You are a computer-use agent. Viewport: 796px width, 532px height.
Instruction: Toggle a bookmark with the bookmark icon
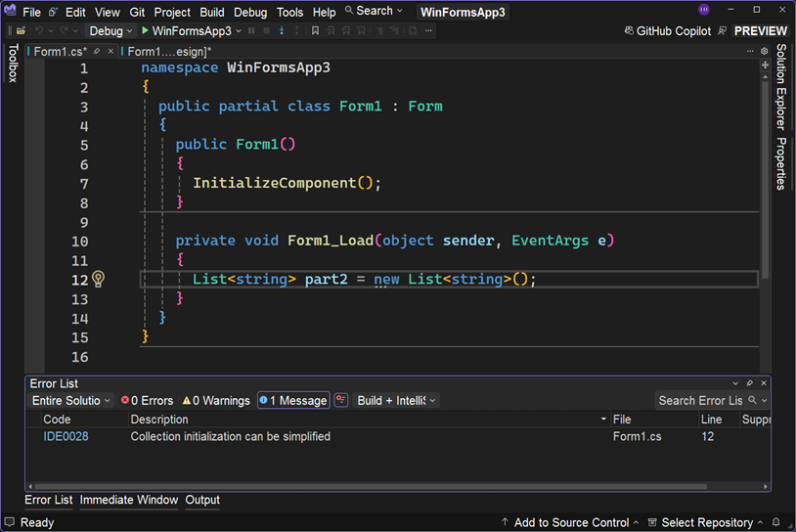coord(315,31)
